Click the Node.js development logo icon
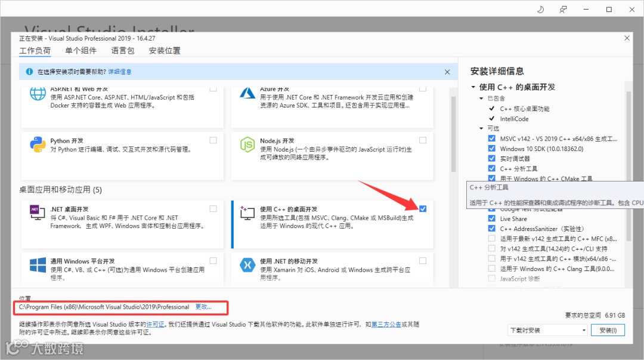The width and height of the screenshot is (644, 360). pyautogui.click(x=247, y=145)
